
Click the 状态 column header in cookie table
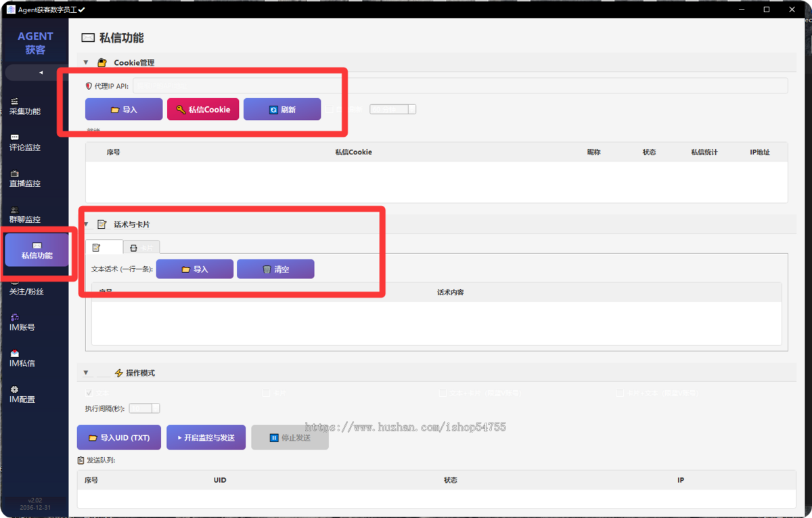pos(649,152)
